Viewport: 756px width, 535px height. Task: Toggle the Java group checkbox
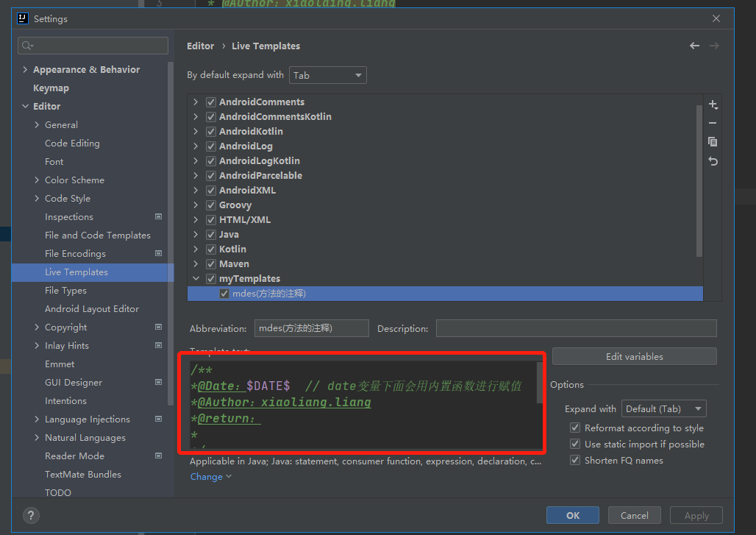click(211, 235)
